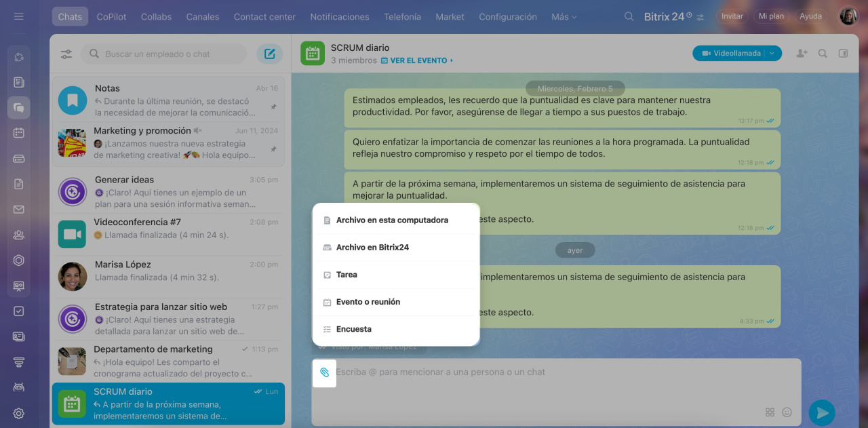Go to Contact center tab
The image size is (868, 428).
(x=264, y=16)
